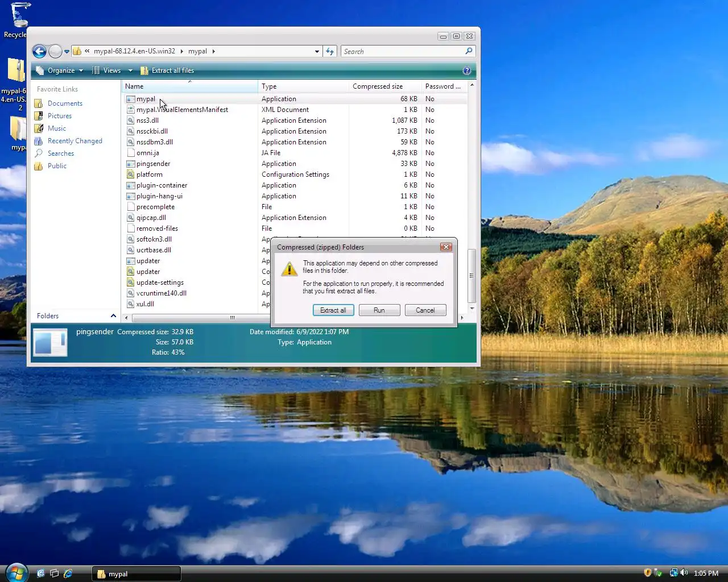Viewport: 728px width, 582px height.
Task: Click Extract all in the dialog
Action: [x=333, y=310]
